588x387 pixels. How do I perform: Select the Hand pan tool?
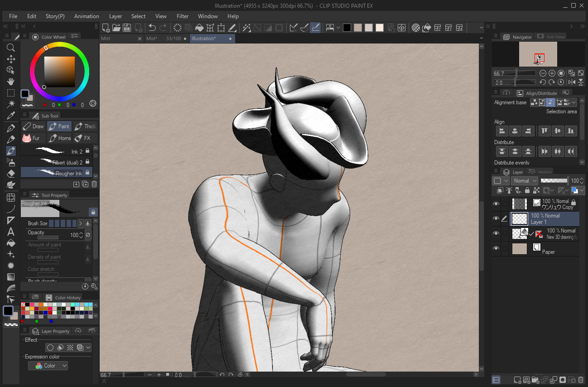11,82
